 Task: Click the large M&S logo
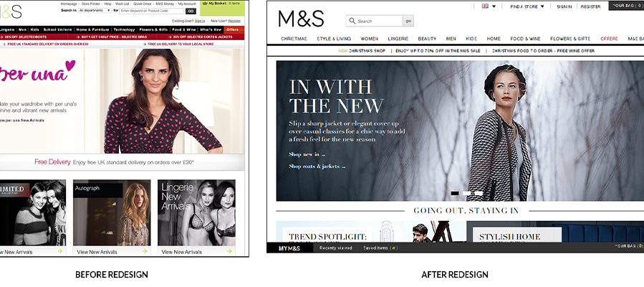tap(301, 19)
